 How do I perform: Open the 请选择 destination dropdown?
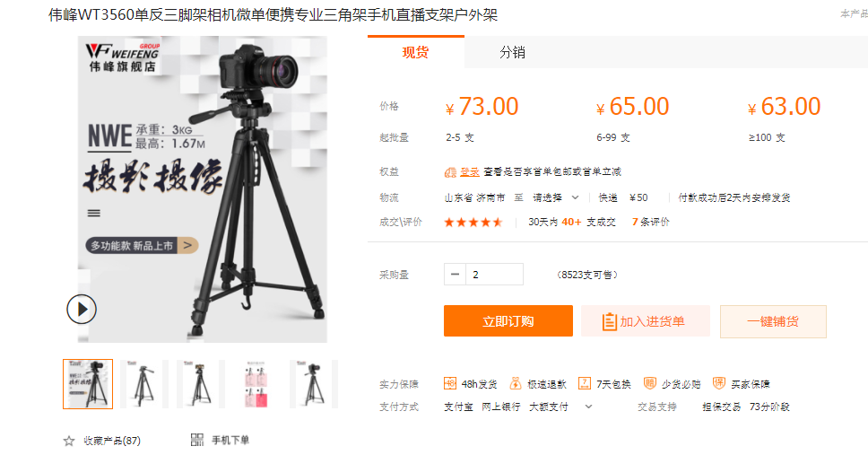coord(555,197)
